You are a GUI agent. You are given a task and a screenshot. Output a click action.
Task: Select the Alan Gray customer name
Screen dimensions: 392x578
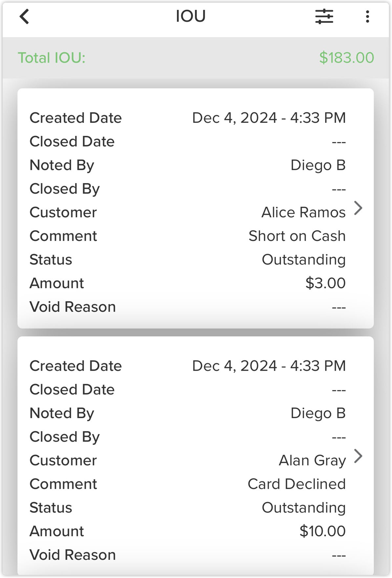312,460
